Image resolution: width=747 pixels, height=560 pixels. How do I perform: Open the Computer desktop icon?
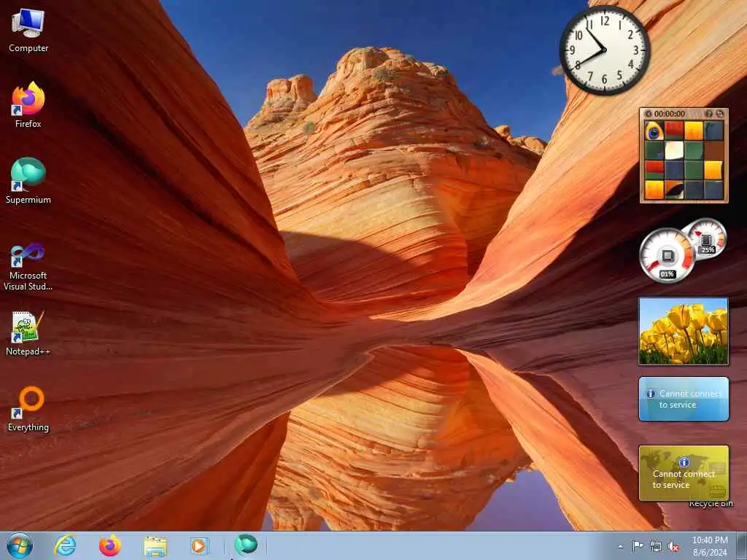coord(28,31)
